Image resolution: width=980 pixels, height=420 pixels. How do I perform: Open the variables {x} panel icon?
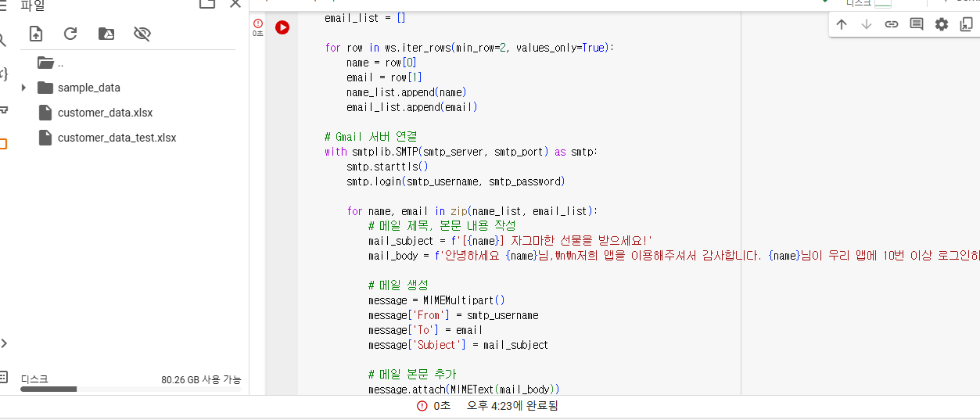coord(3,74)
